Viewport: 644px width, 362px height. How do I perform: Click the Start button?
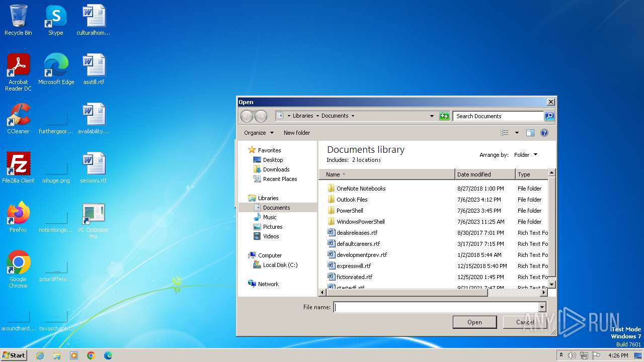click(14, 355)
